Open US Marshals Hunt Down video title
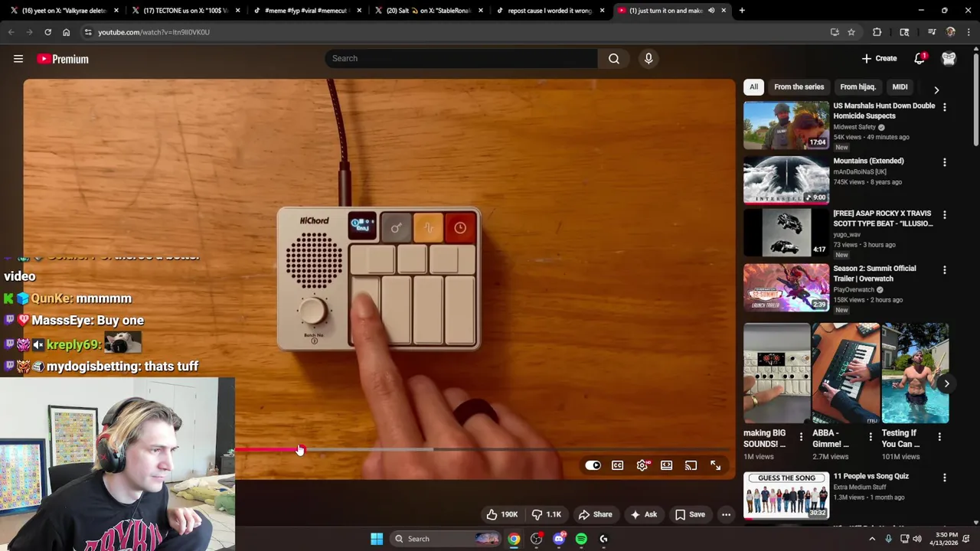Screen dimensions: 980x551 884,111
